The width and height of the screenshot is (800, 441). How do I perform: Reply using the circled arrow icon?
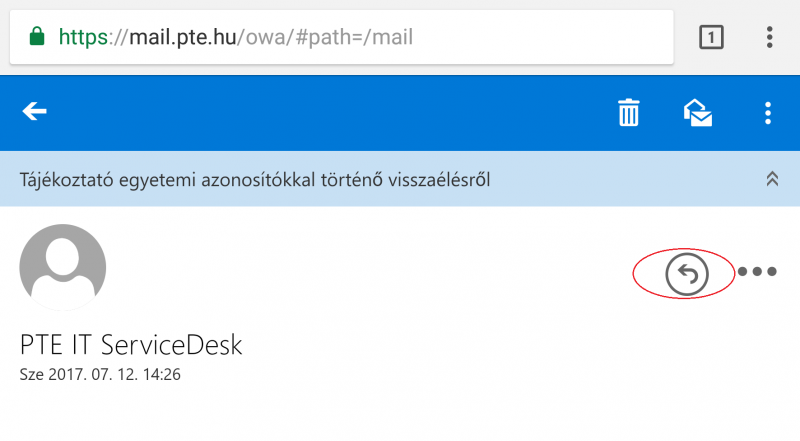687,274
